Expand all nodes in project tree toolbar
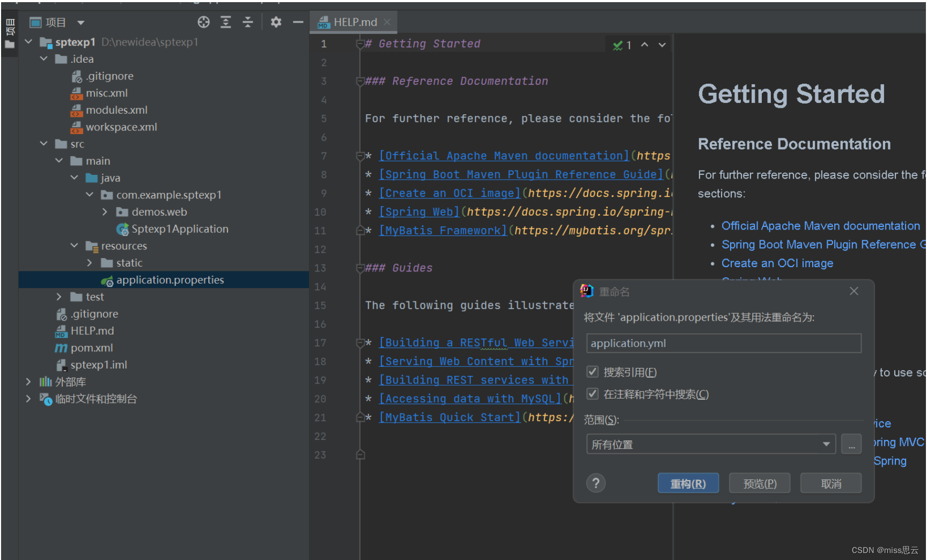Screen dimensions: 927x560 pyautogui.click(x=226, y=22)
